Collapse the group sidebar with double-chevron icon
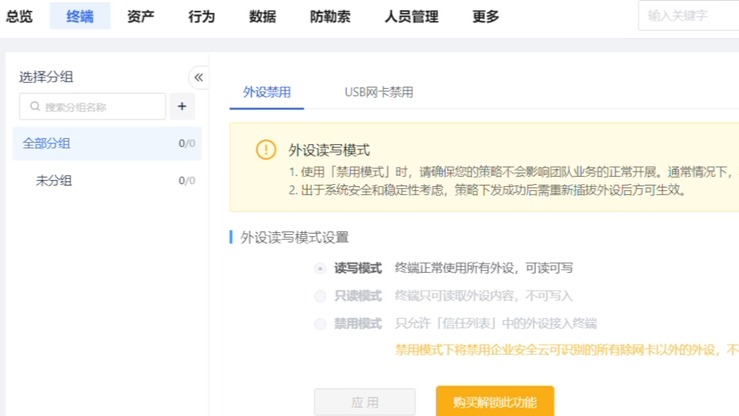 (x=198, y=77)
